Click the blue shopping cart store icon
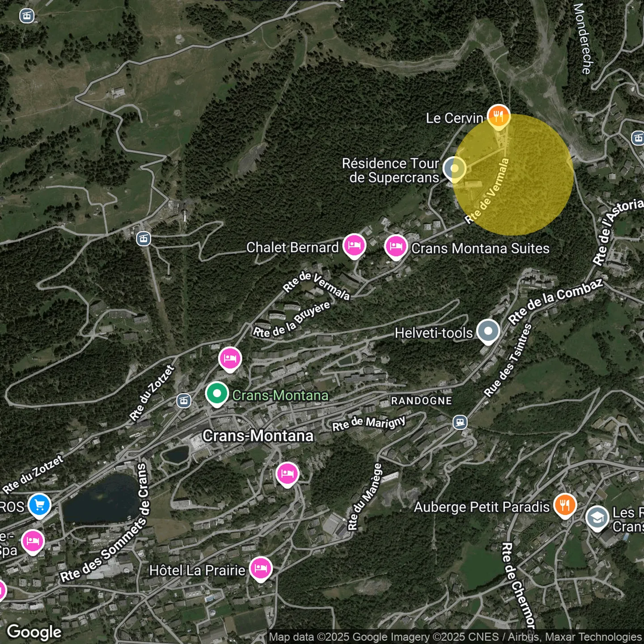 pos(39,505)
